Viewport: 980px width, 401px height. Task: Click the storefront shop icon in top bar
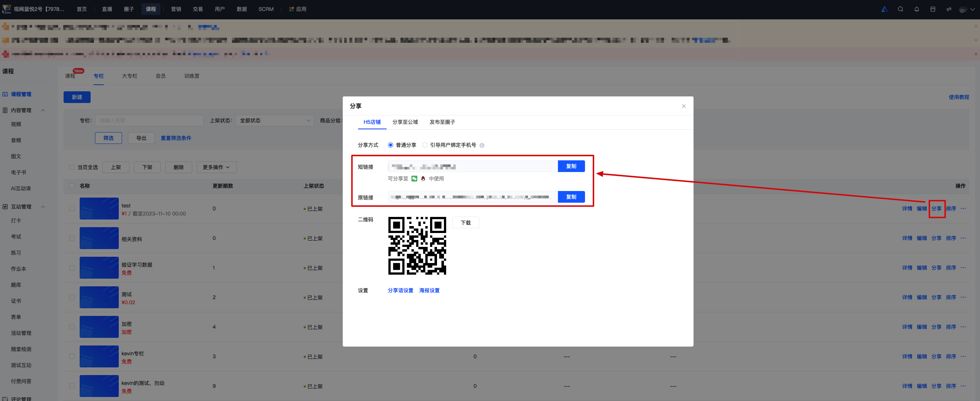pos(933,9)
